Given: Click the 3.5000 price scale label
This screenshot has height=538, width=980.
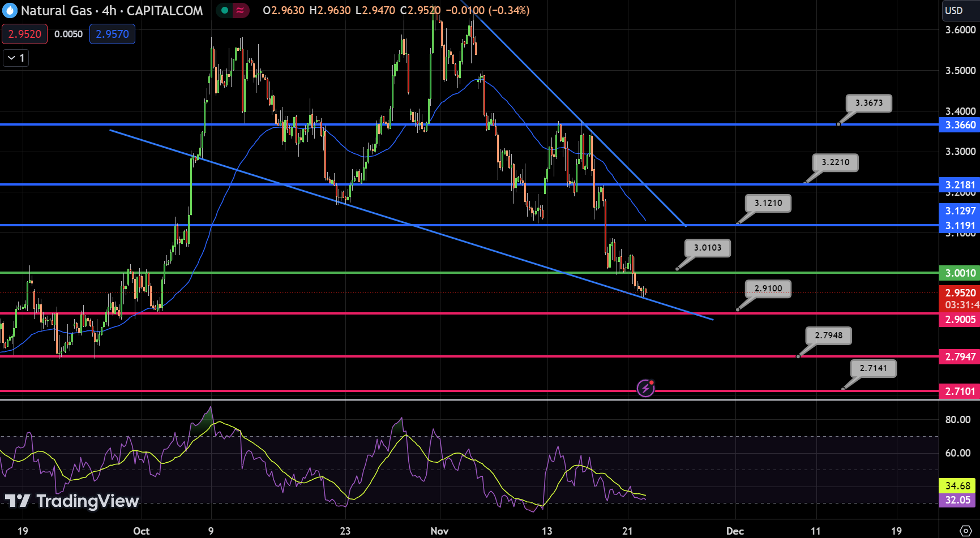Looking at the screenshot, I should (960, 70).
